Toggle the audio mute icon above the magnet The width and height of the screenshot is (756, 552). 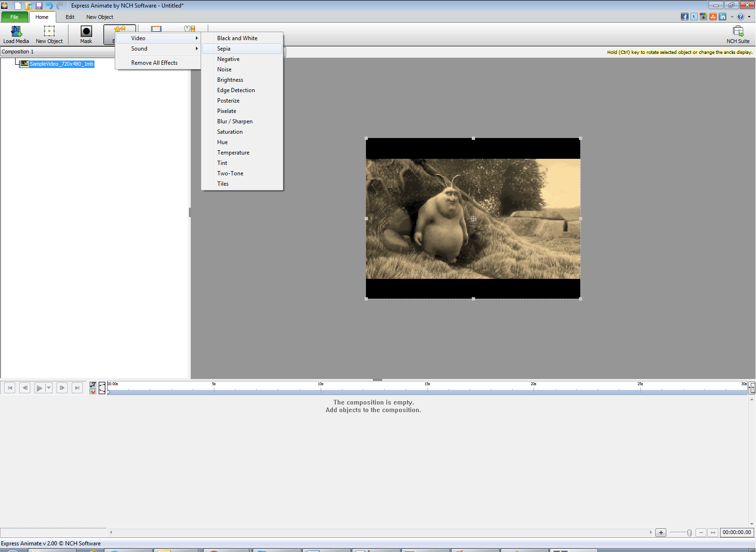tap(93, 385)
